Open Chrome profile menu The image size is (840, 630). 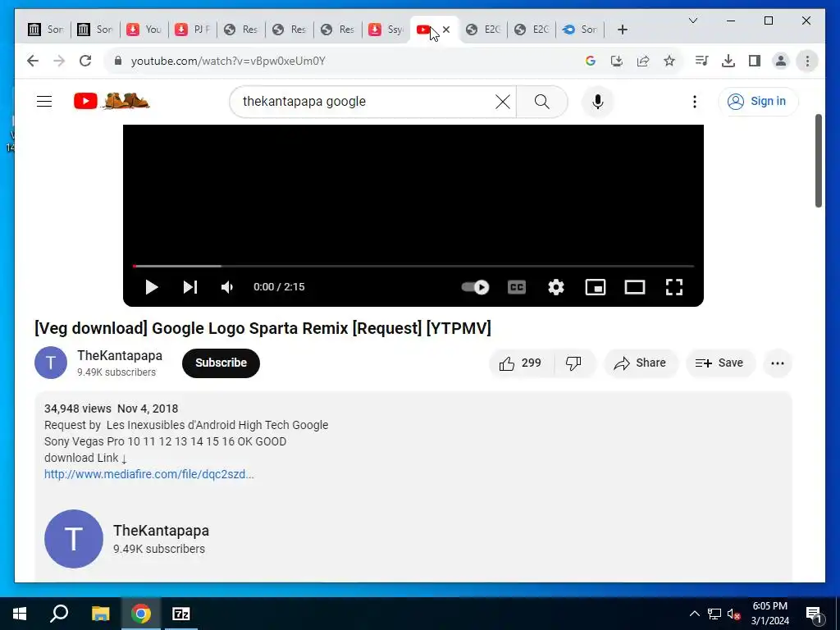click(x=781, y=61)
